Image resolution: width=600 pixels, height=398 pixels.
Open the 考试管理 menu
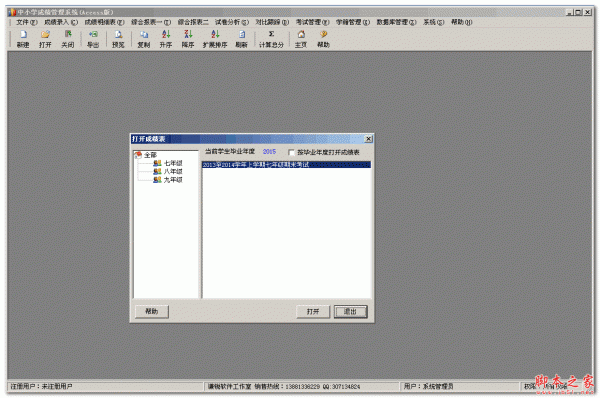point(312,22)
